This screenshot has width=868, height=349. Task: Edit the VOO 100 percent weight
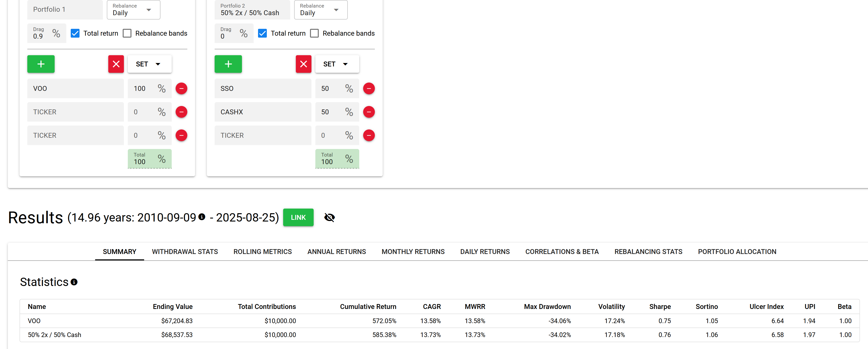click(150, 88)
